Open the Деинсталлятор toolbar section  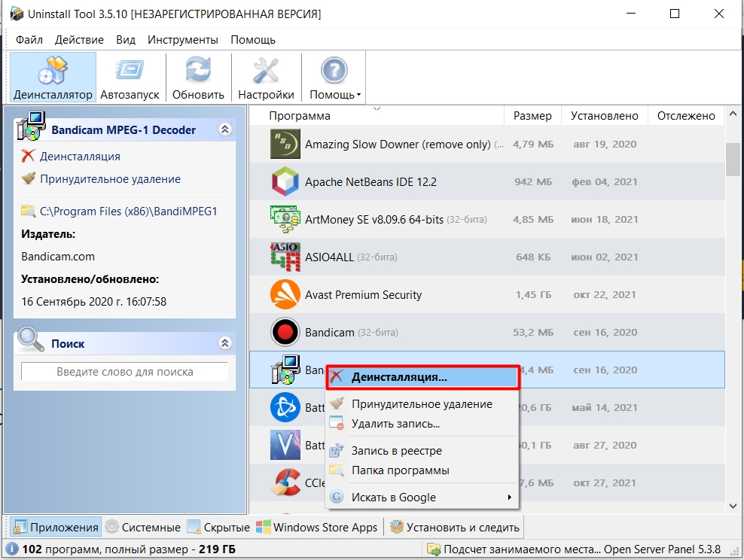(53, 78)
